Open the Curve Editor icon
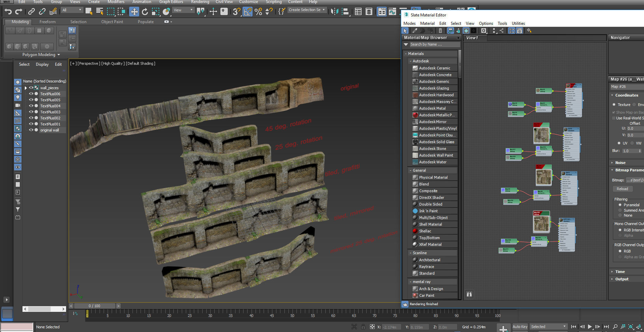 coord(392,12)
